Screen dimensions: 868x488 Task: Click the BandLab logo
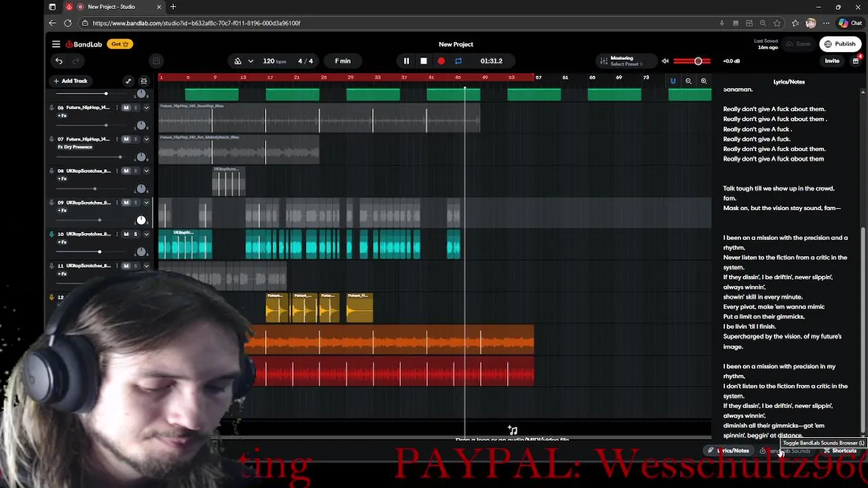[84, 44]
